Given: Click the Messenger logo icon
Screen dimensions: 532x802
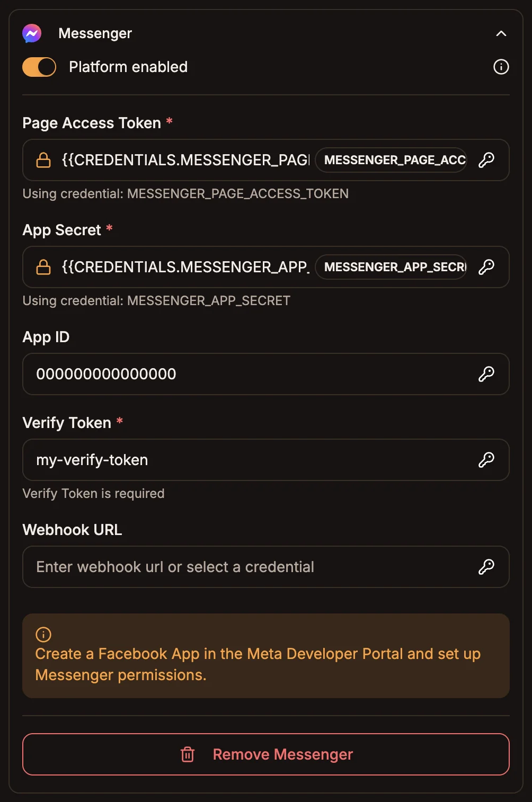Looking at the screenshot, I should click(32, 33).
